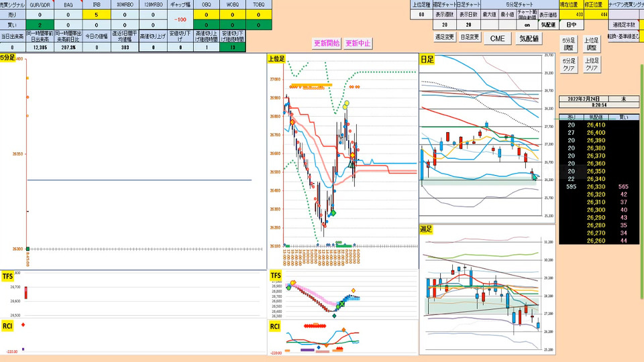Click the yellow circle markers atop 上位足 chart
Screen dimensions: 644x362
coord(346,105)
